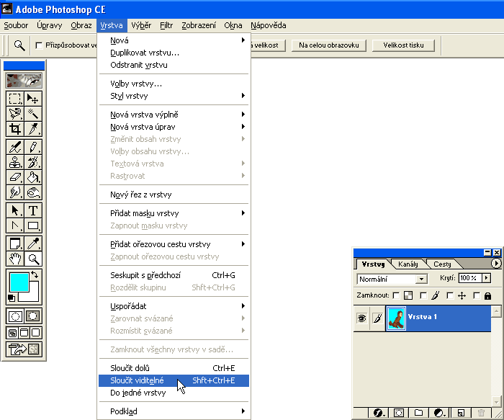Viewport: 504px width, 420px height.
Task: Select the Eraser tool
Action: 15,177
